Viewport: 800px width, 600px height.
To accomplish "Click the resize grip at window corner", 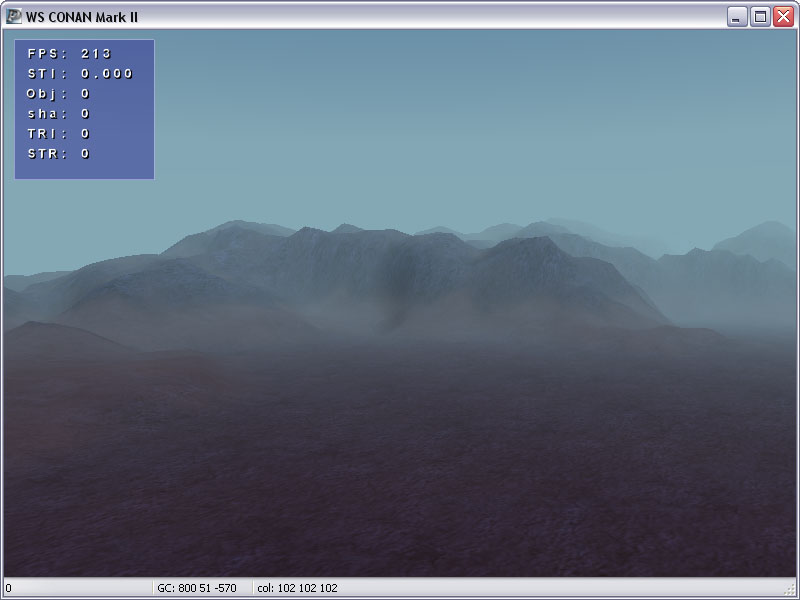I will pyautogui.click(x=791, y=591).
